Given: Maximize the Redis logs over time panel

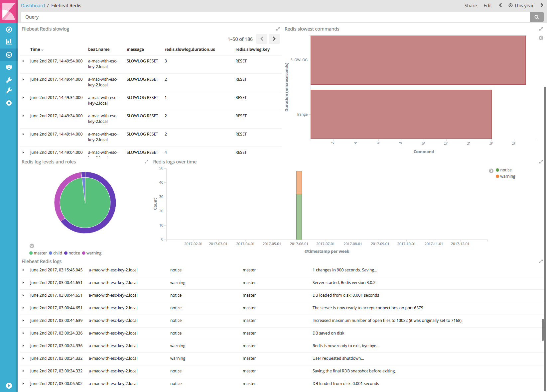Looking at the screenshot, I should pos(541,162).
